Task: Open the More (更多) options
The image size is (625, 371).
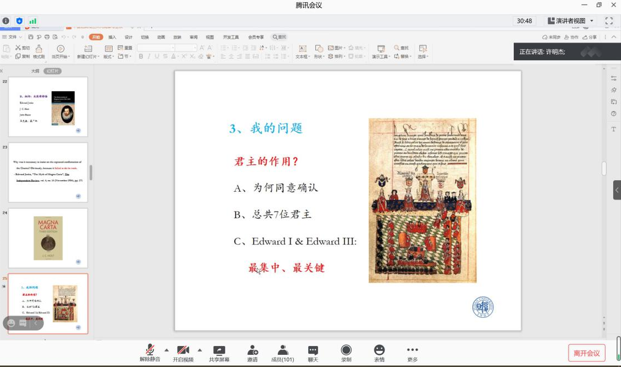Action: coord(412,353)
